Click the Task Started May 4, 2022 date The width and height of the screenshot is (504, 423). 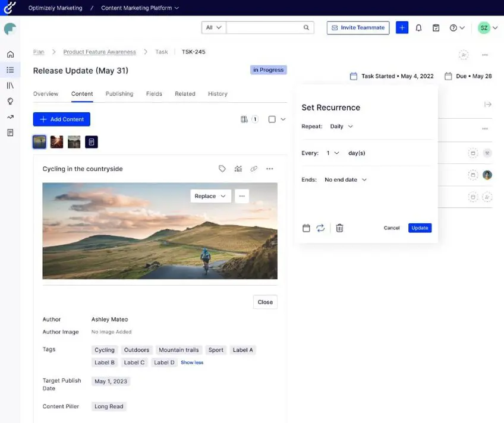point(392,76)
